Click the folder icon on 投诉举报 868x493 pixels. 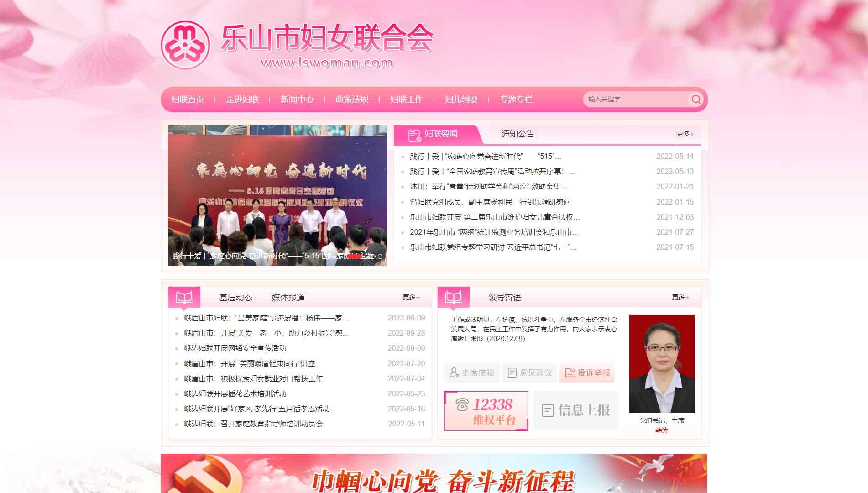click(570, 373)
